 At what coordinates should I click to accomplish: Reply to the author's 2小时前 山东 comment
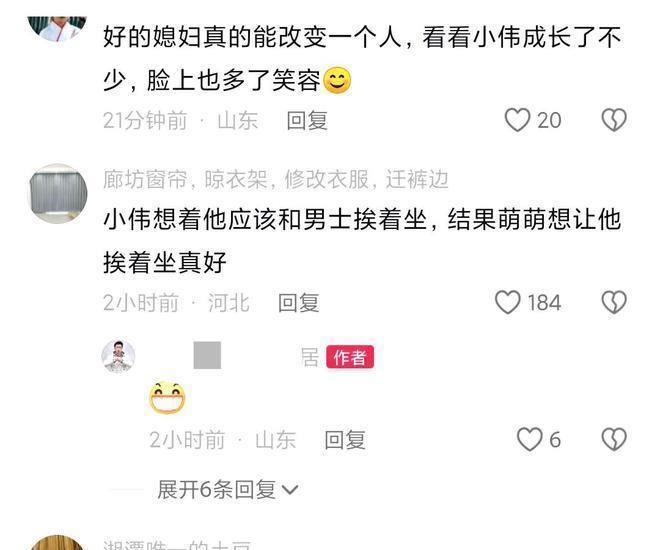click(345, 440)
